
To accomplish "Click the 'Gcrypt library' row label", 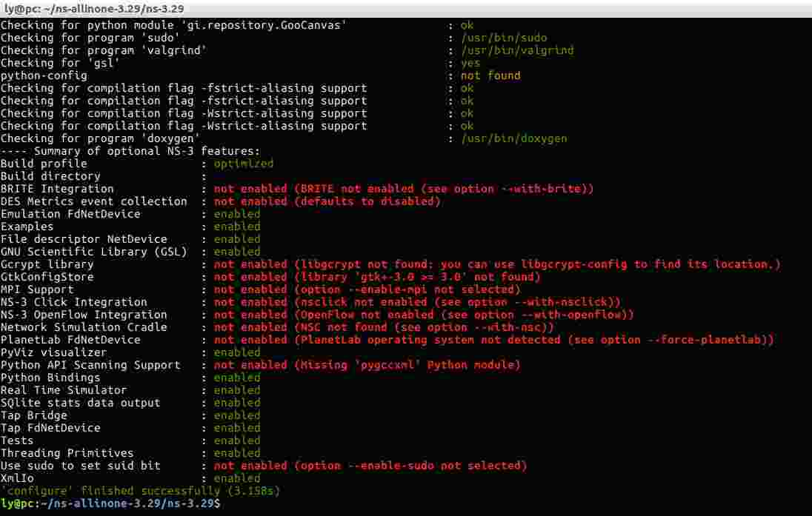I will tap(47, 264).
